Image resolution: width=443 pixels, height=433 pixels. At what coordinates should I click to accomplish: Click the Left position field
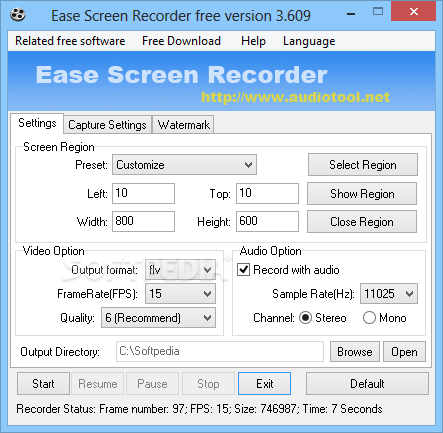click(143, 193)
